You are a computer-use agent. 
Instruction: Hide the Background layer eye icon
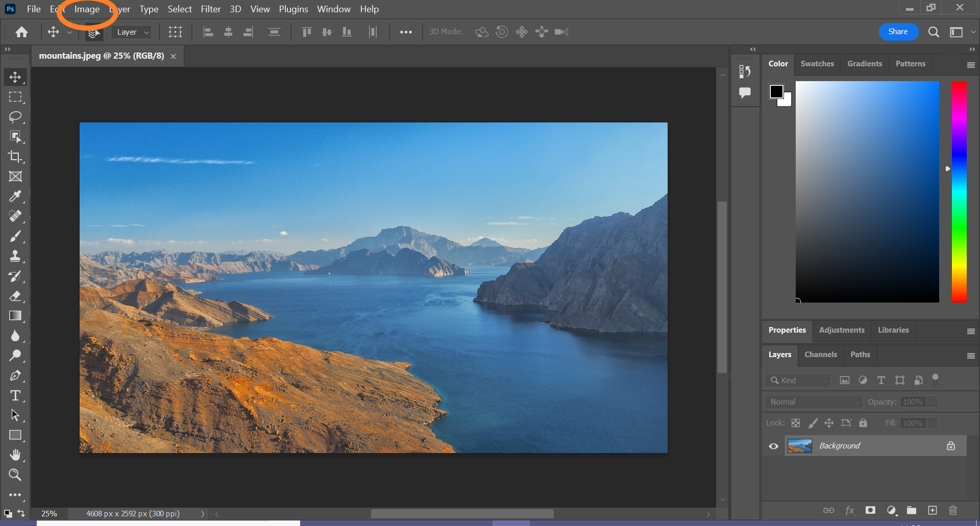point(774,446)
